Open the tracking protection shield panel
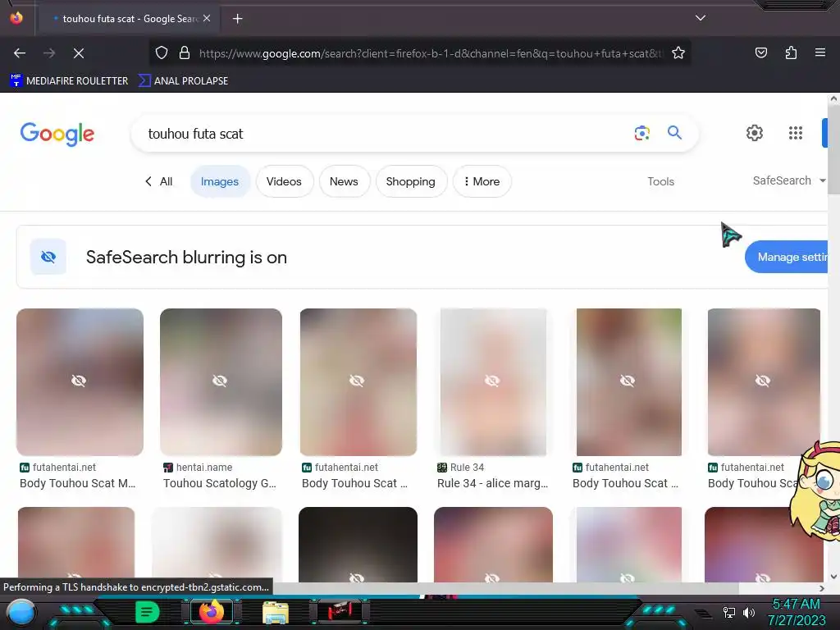840x630 pixels. [x=162, y=53]
